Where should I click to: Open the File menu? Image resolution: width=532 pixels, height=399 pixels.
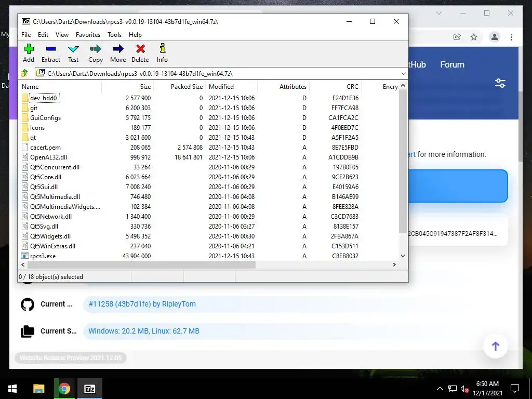pyautogui.click(x=26, y=35)
